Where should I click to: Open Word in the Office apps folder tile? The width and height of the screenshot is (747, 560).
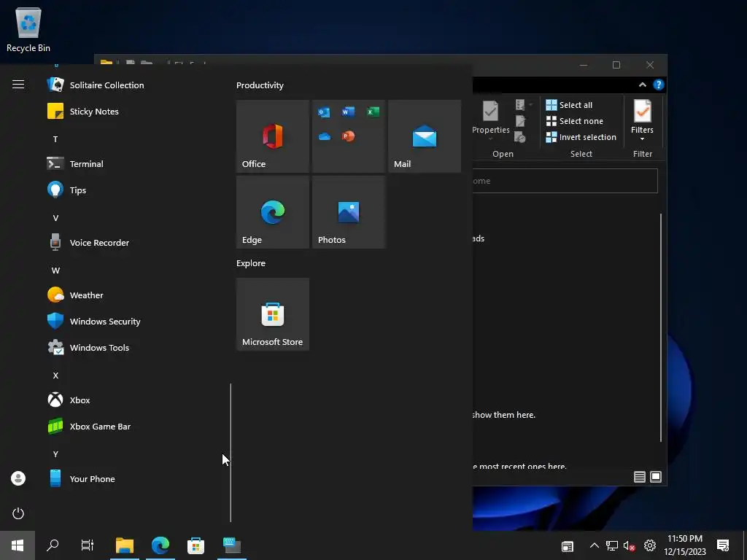pos(348,112)
